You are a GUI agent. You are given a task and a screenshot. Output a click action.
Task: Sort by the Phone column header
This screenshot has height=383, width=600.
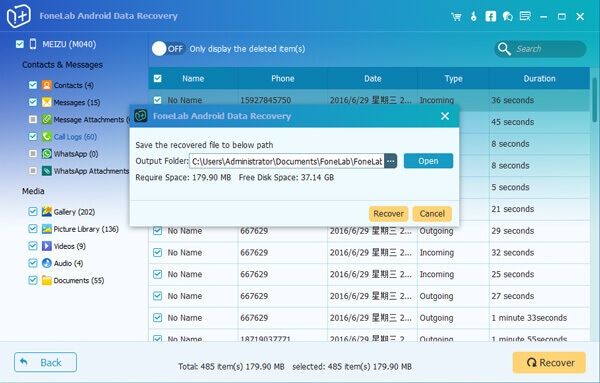(282, 78)
